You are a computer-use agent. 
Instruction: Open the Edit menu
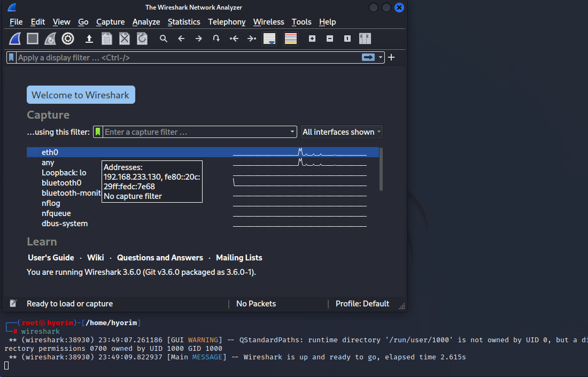point(38,22)
